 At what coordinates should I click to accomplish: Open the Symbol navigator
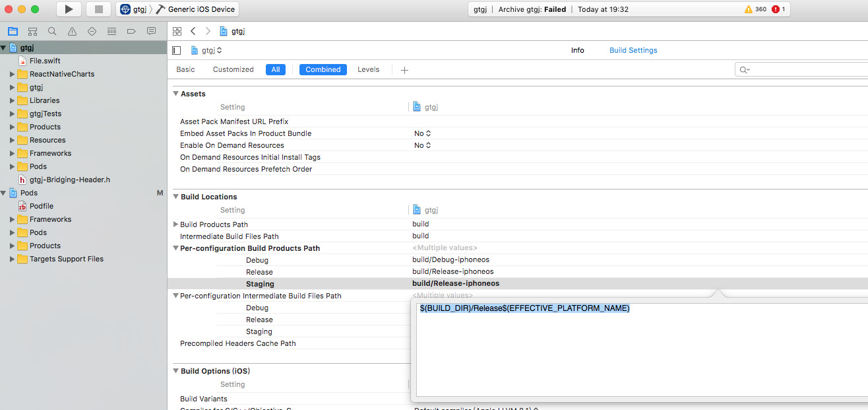[32, 31]
